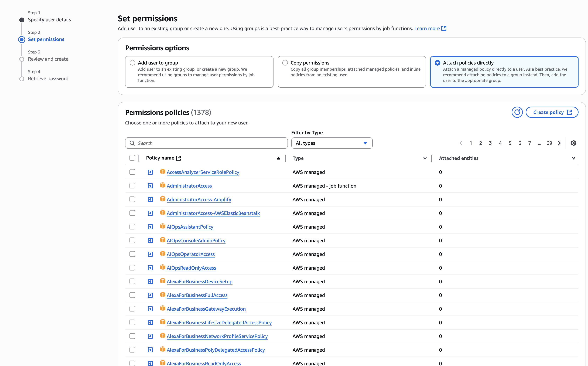Expand AIOpsConsoleAdminPolicy details

[150, 241]
